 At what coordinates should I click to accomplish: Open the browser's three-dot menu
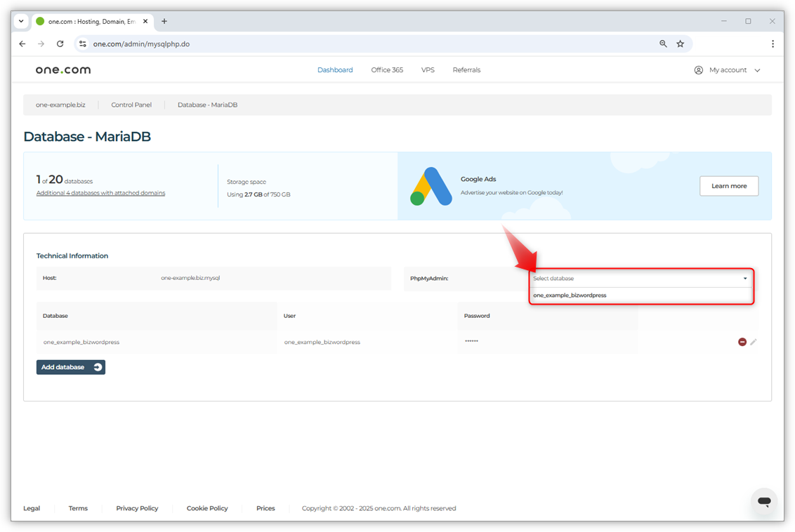(x=773, y=44)
